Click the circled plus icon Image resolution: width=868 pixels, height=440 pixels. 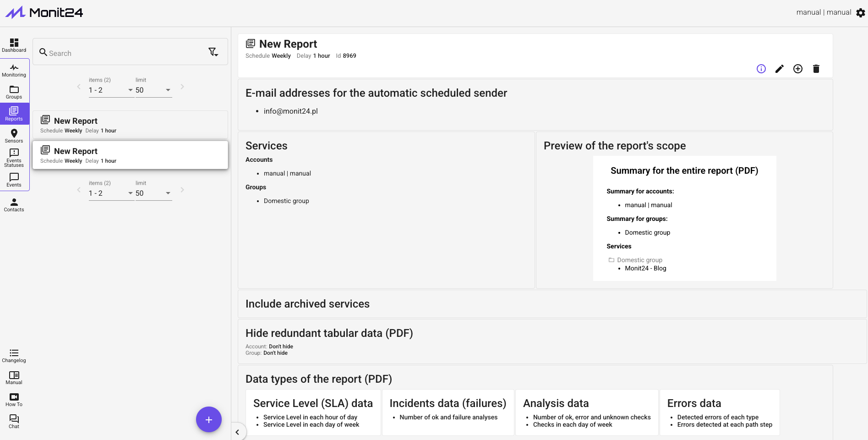coord(798,69)
